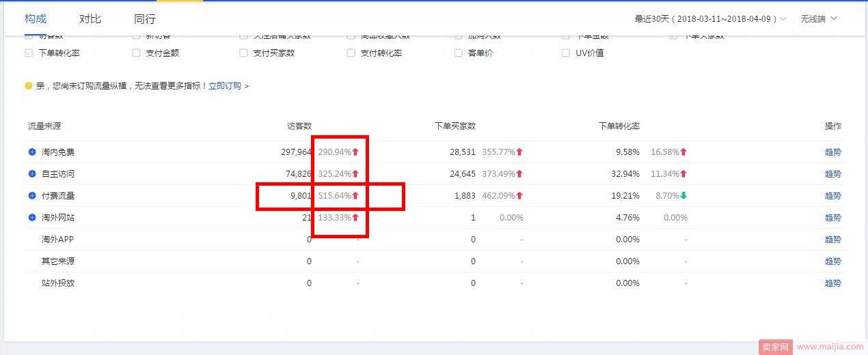The height and width of the screenshot is (355, 868).
Task: Click the conversion rate 19.21%
Action: pos(625,196)
